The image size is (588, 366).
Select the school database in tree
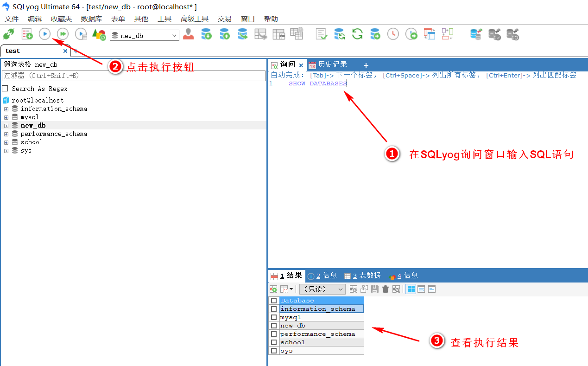32,142
